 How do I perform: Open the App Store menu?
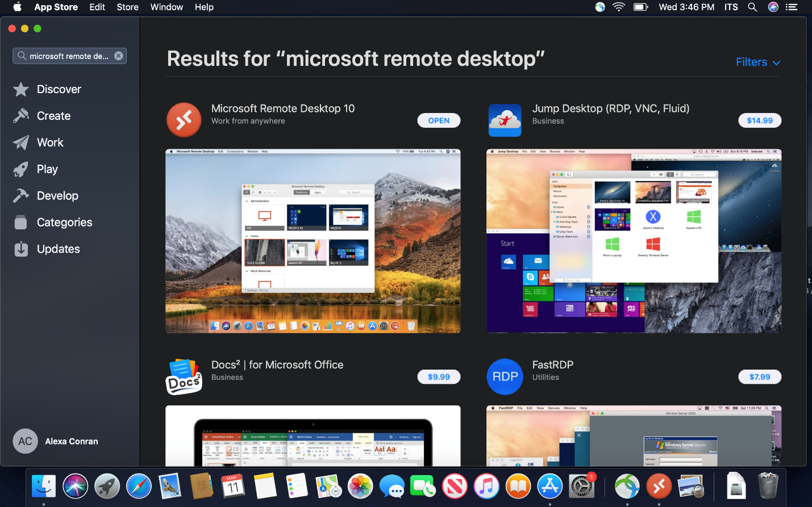click(x=56, y=7)
